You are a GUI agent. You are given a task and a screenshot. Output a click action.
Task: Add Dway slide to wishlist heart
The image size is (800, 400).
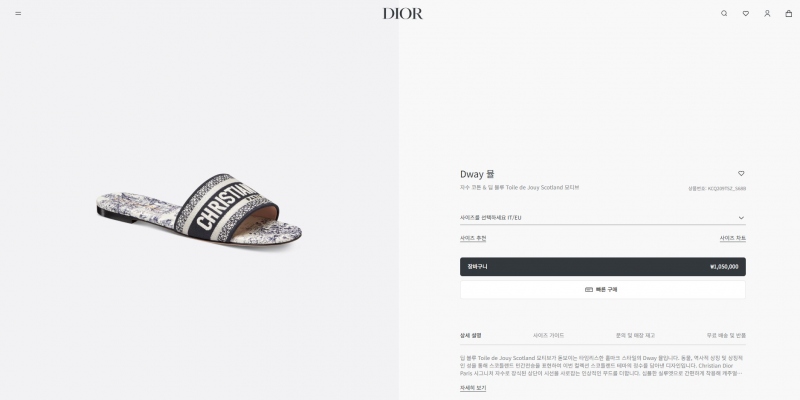[x=741, y=173]
